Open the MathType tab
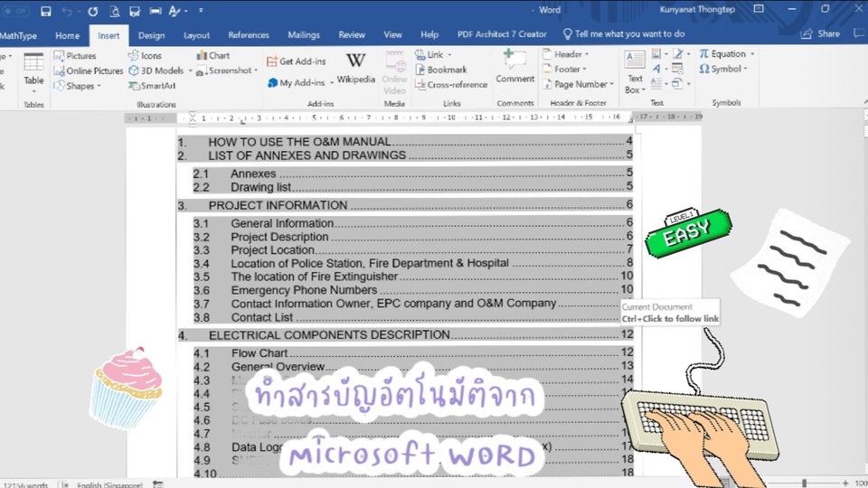 pos(18,35)
